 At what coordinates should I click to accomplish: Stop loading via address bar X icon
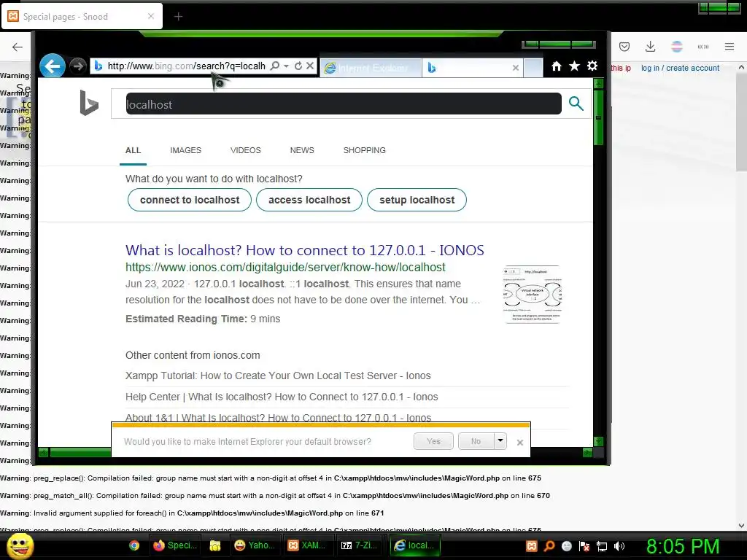[309, 66]
